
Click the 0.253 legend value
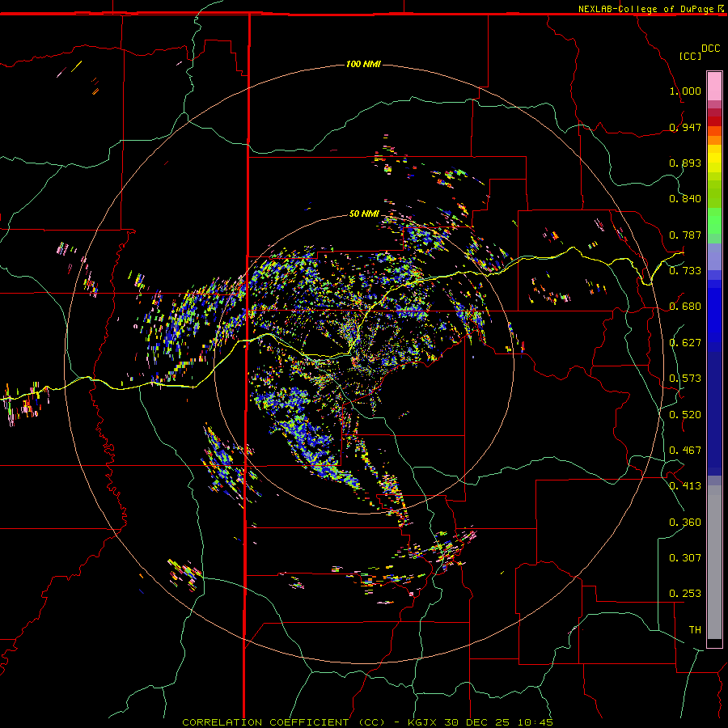[x=685, y=594]
